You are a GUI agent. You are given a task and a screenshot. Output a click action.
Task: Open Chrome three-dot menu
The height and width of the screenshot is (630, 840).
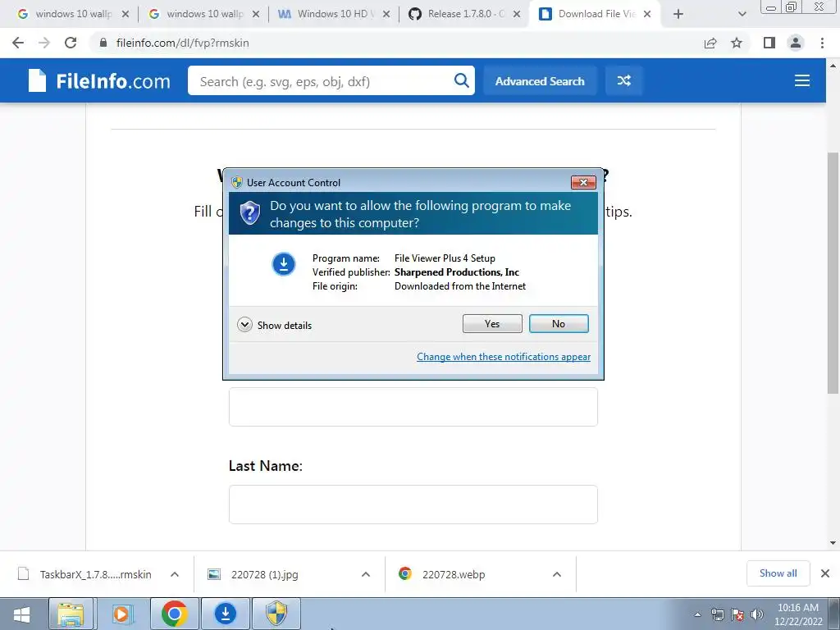tap(822, 43)
